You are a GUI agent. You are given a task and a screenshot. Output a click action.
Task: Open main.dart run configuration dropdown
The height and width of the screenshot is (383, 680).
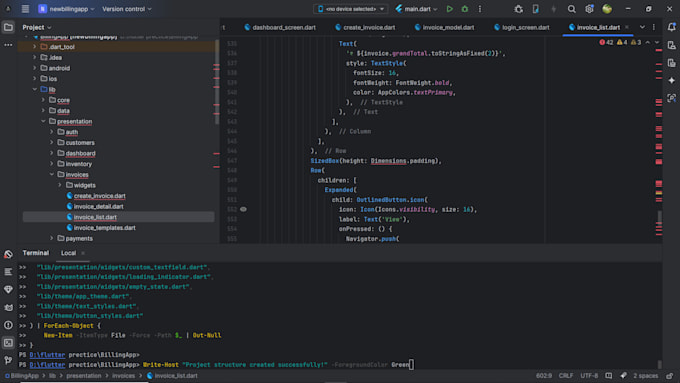416,9
